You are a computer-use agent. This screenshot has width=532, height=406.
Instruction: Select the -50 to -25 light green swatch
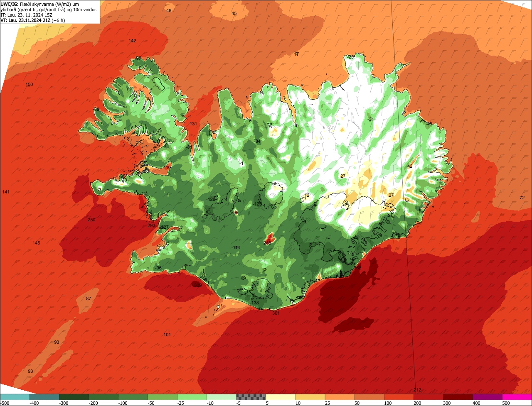point(163,397)
